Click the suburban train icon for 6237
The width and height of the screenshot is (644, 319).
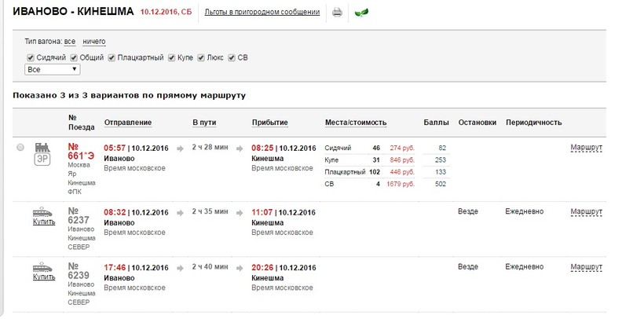(43, 211)
